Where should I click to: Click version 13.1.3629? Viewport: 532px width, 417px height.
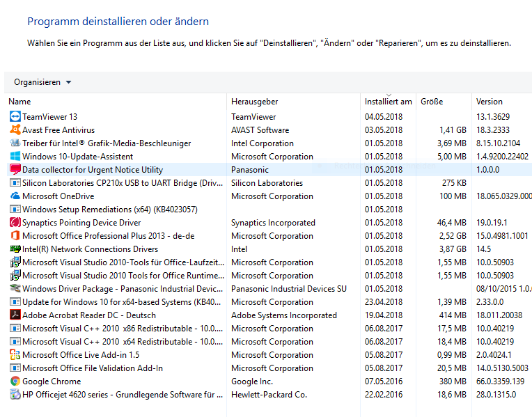(493, 117)
